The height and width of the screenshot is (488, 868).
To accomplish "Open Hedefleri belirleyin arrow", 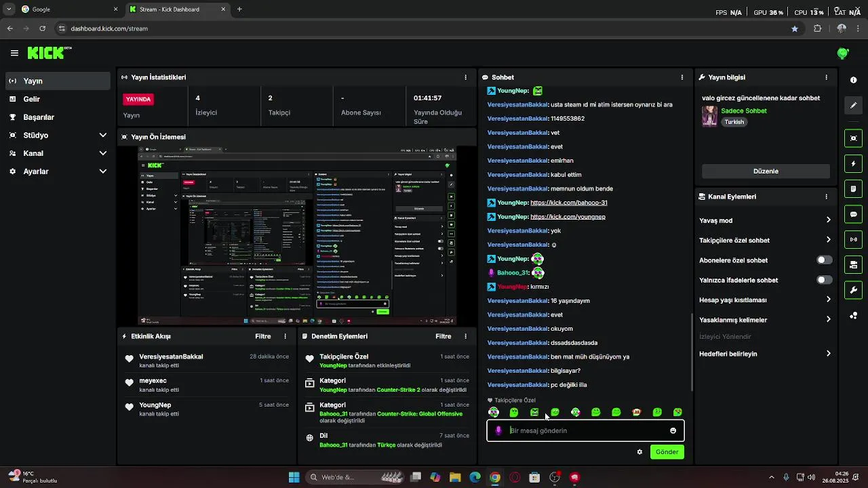I will (828, 354).
